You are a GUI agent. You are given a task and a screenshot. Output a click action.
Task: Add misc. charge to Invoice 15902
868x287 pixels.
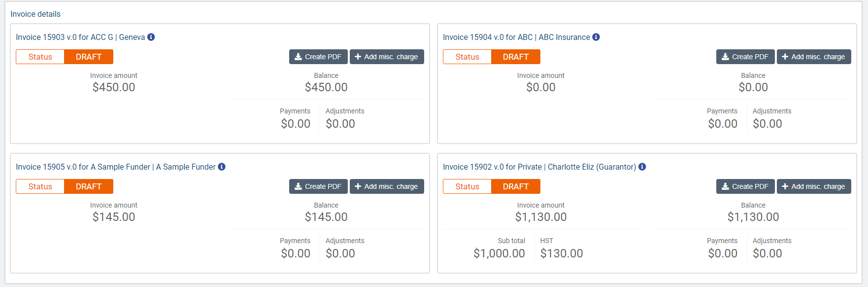click(x=814, y=186)
